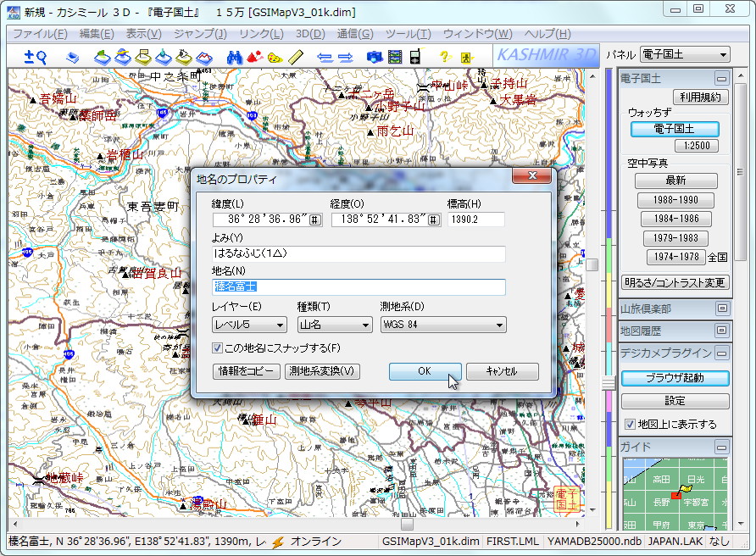Click the map's horizontal scrollbar thumb
The width and height of the screenshot is (756, 556).
coord(408,524)
